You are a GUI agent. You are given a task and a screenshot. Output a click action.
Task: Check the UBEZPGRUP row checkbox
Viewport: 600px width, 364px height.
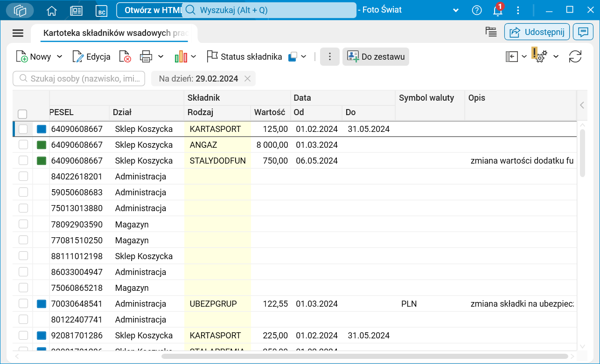coord(23,304)
